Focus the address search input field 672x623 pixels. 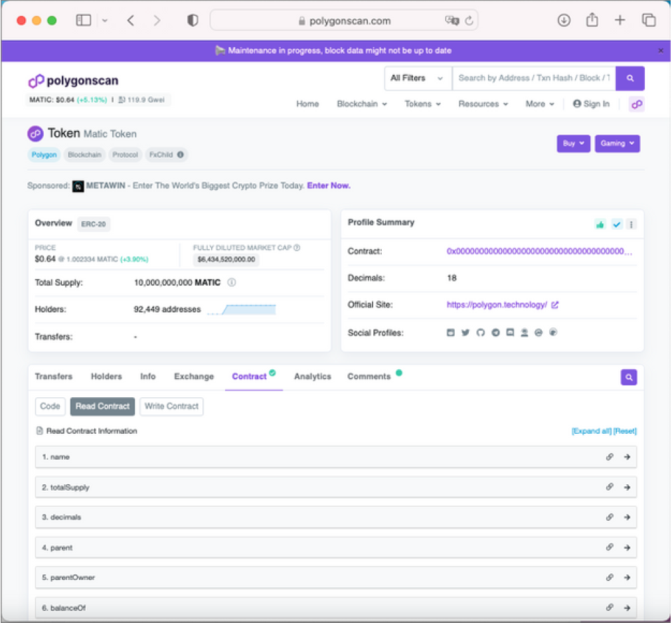[x=534, y=78]
